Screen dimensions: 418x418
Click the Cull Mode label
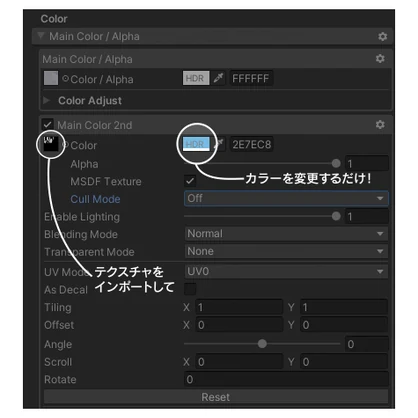(95, 199)
